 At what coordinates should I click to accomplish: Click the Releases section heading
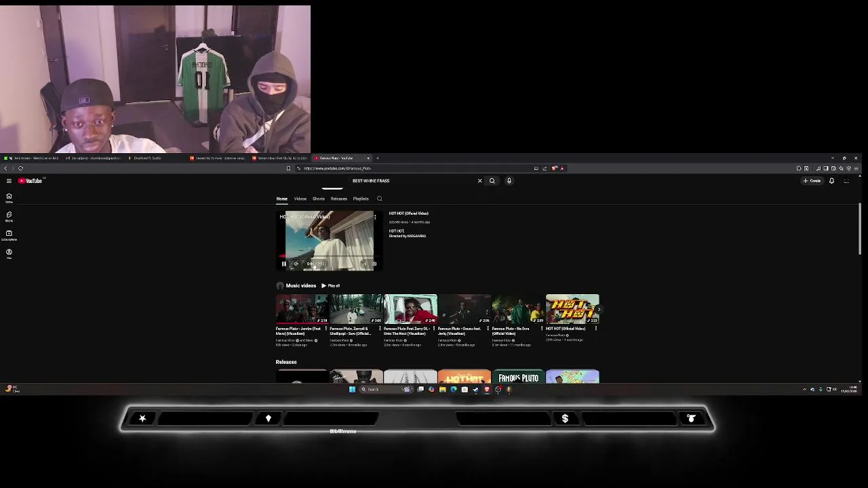286,362
